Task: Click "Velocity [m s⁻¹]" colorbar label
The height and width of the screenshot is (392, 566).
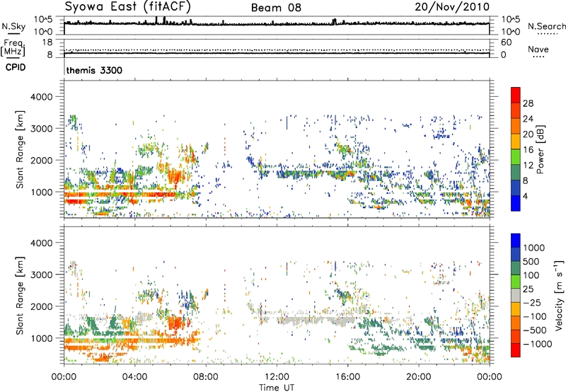Action: tap(559, 295)
